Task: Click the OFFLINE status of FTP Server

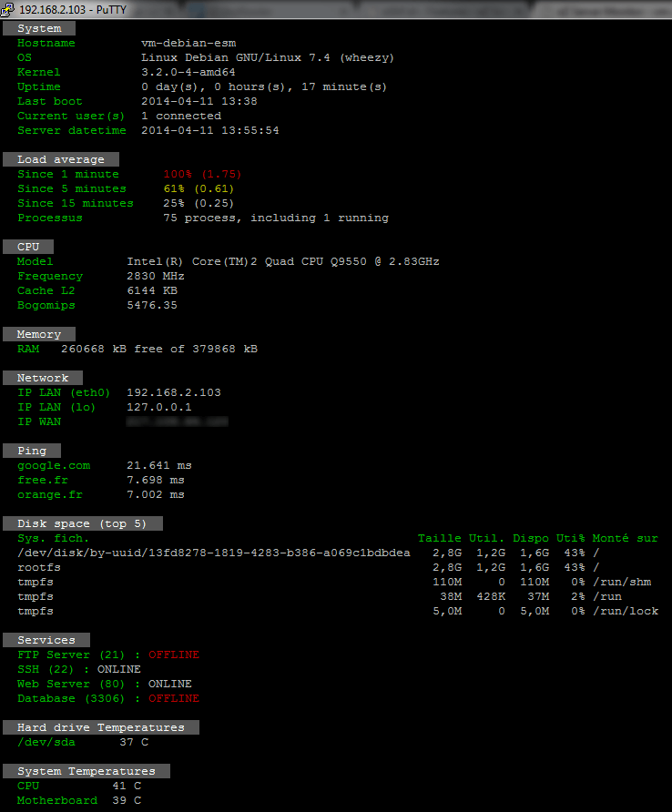Action: [173, 655]
